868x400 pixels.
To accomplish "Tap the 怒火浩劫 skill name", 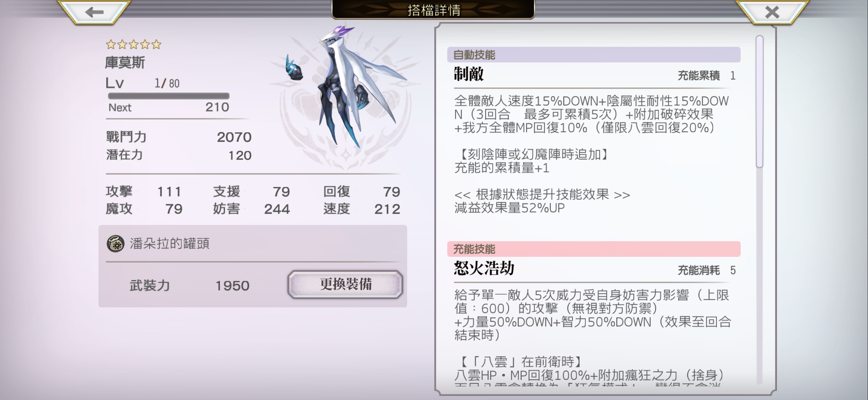I will tap(484, 268).
